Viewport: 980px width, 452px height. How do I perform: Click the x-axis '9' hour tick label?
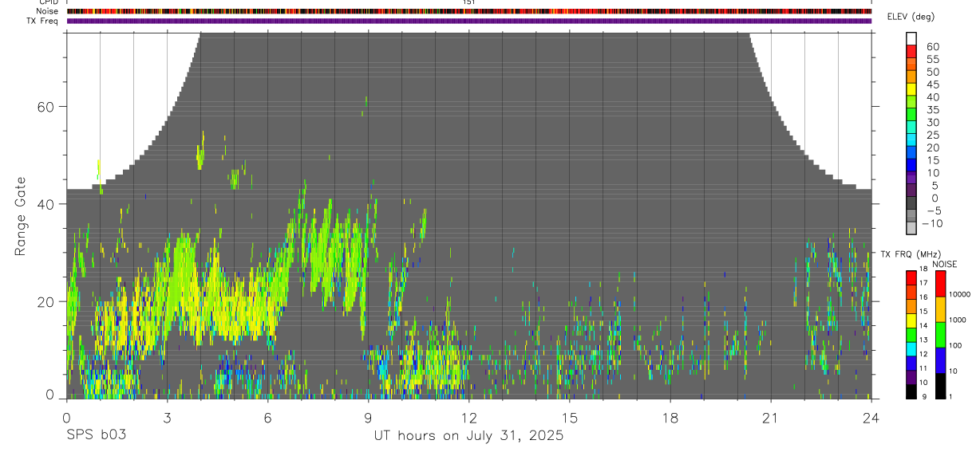click(x=368, y=417)
